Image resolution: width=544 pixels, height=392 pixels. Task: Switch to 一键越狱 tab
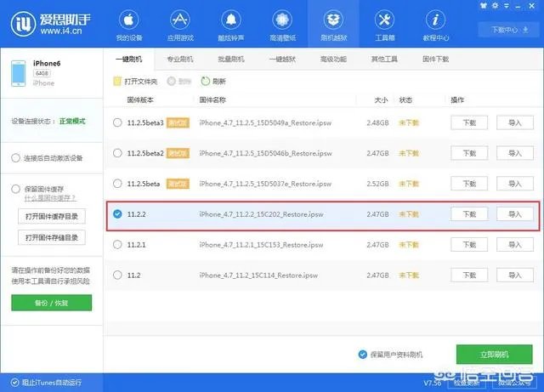pyautogui.click(x=282, y=60)
